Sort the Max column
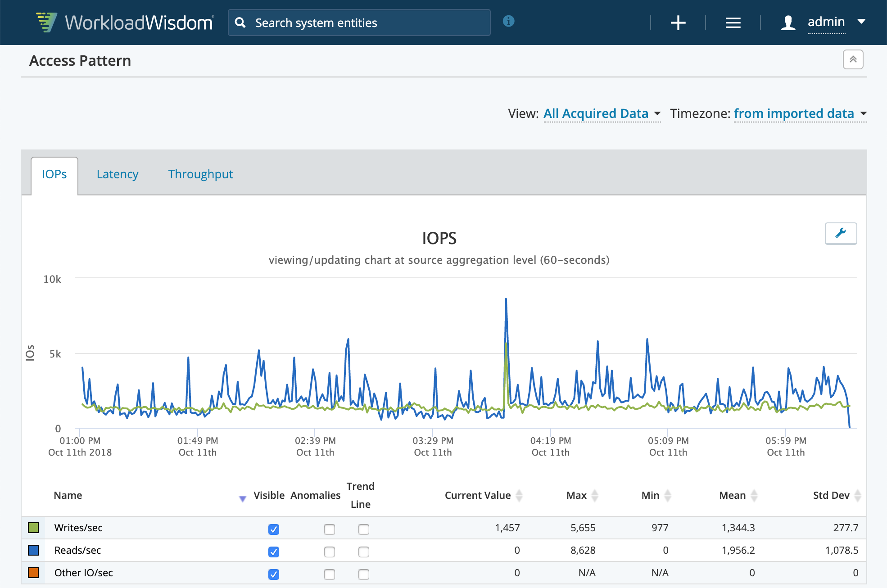 (595, 495)
